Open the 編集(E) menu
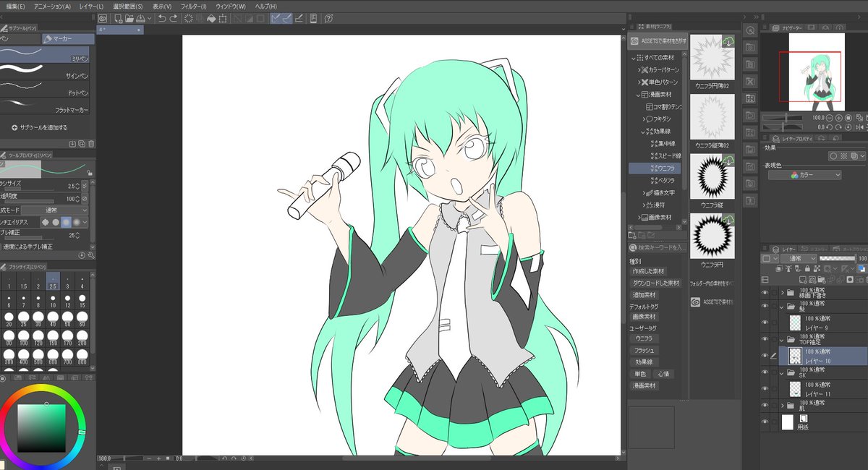 click(x=15, y=6)
